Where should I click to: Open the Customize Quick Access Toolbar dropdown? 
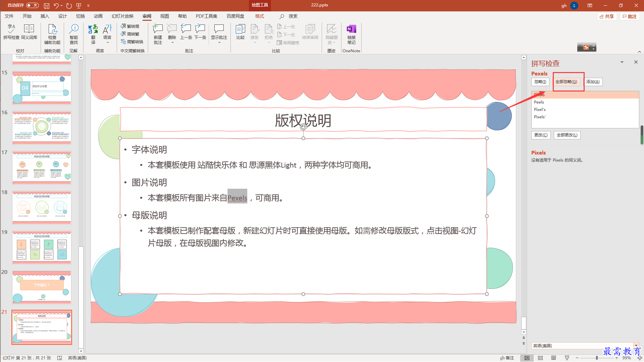point(89,6)
